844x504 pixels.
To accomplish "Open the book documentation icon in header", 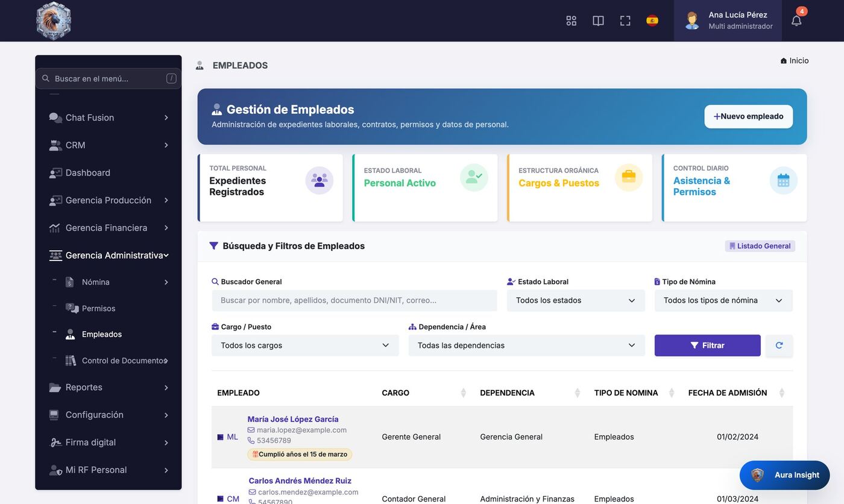I will [x=598, y=20].
